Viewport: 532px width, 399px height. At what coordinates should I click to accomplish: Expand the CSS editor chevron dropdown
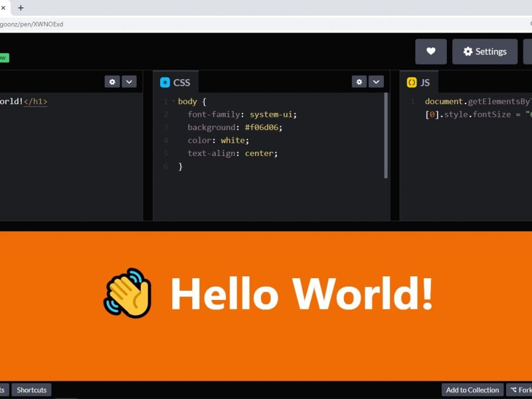coord(376,82)
